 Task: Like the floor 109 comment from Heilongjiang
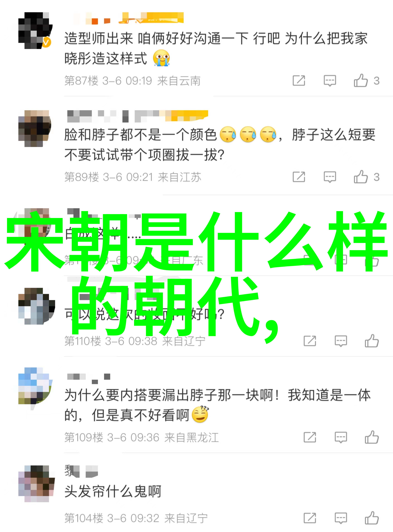(x=372, y=437)
